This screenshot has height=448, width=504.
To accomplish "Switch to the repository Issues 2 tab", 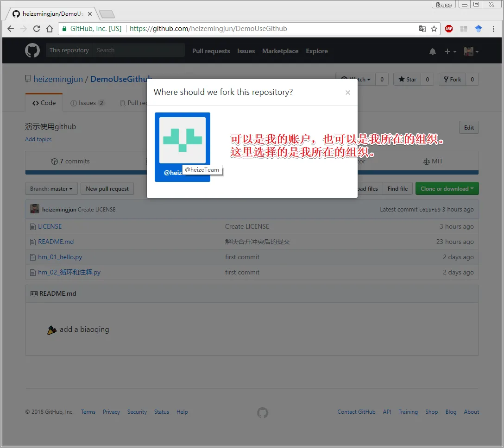I will tap(87, 103).
